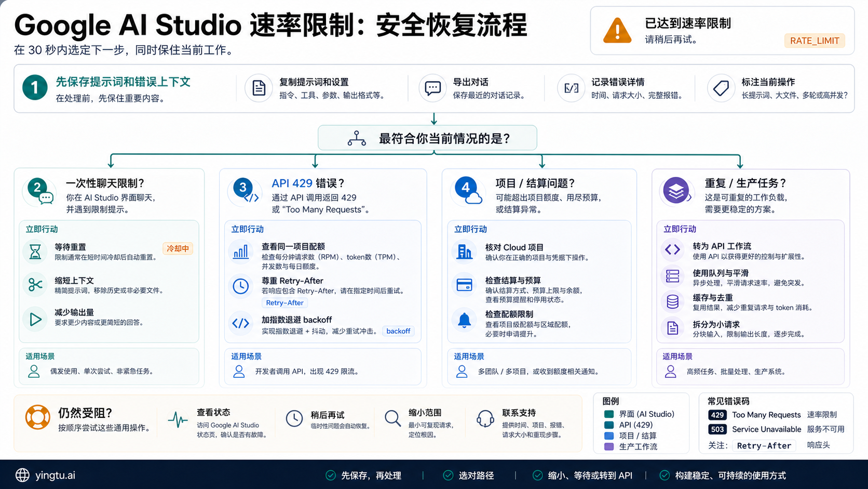This screenshot has height=489, width=868.
Task: Click the clock icon for 尊重 Retry-After
Action: [x=240, y=286]
